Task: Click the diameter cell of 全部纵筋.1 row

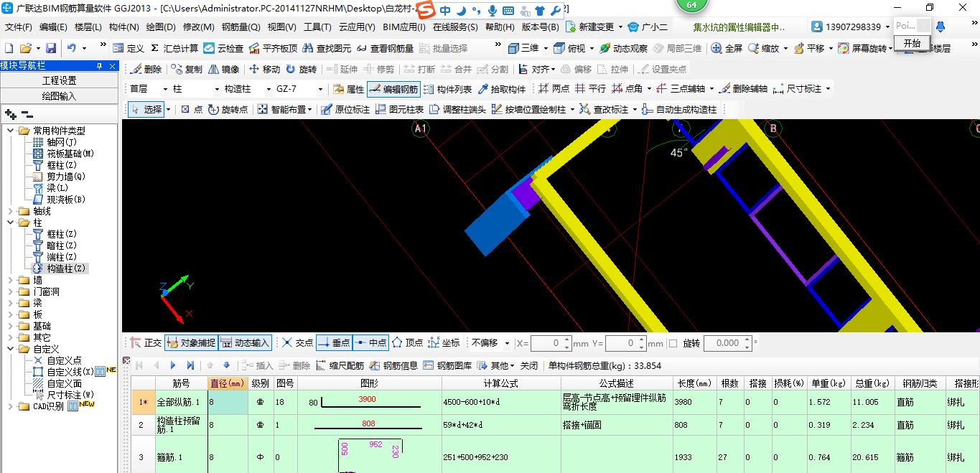Action: 228,403
